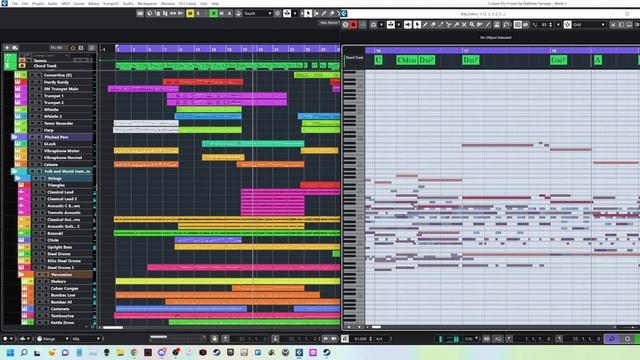Collapse the Strings folder track
Screen dimensions: 640x360
(18, 178)
